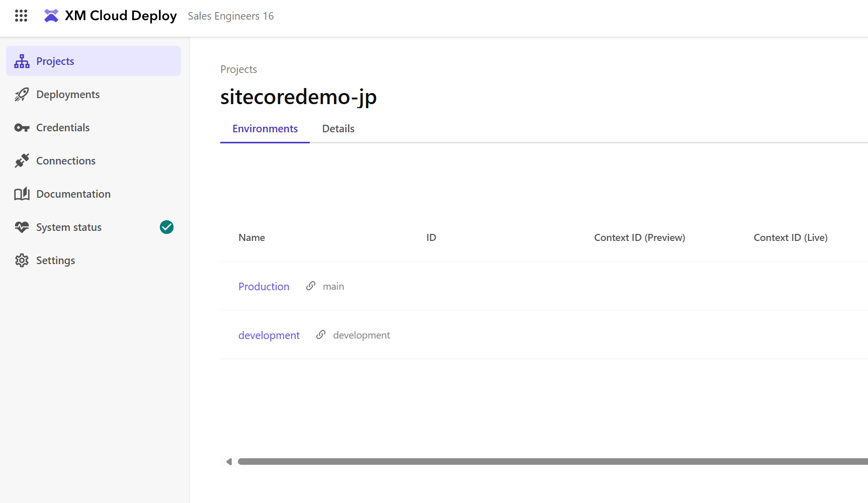The image size is (868, 503).
Task: Click the Projects hierarchy icon in sidebar
Action: (x=22, y=61)
